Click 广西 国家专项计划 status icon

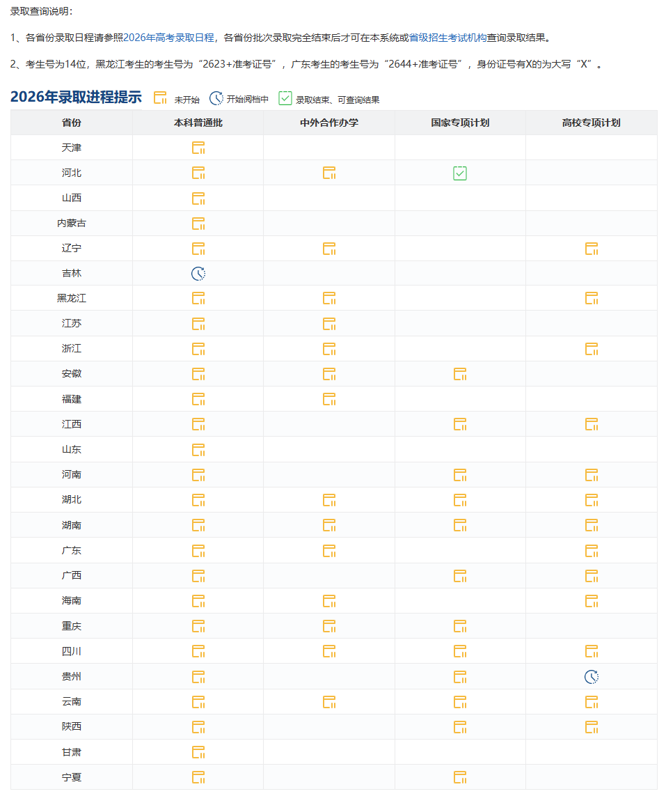[x=460, y=576]
